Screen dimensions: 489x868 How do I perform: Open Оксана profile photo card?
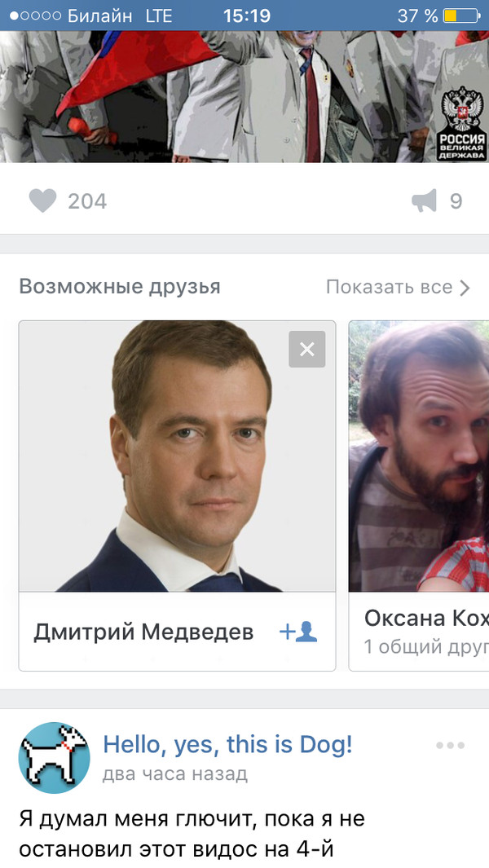click(x=419, y=456)
